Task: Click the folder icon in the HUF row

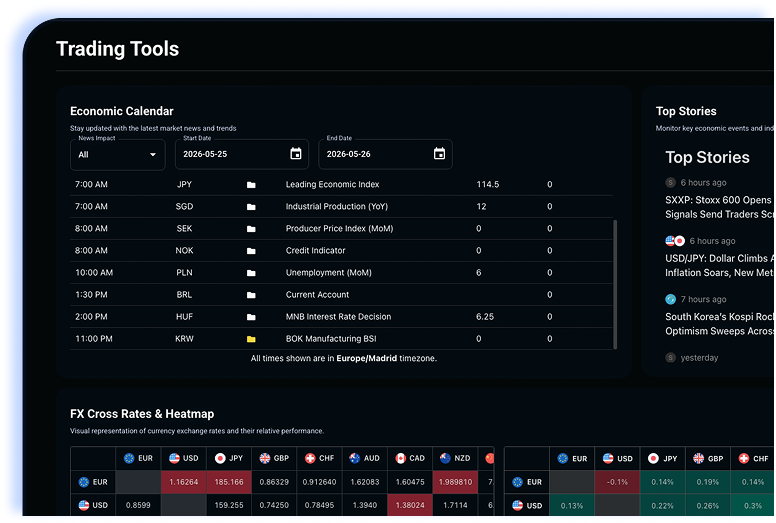Action: click(251, 317)
